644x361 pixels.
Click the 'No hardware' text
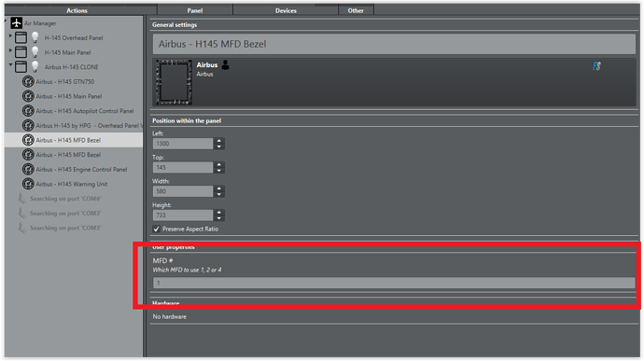click(169, 316)
